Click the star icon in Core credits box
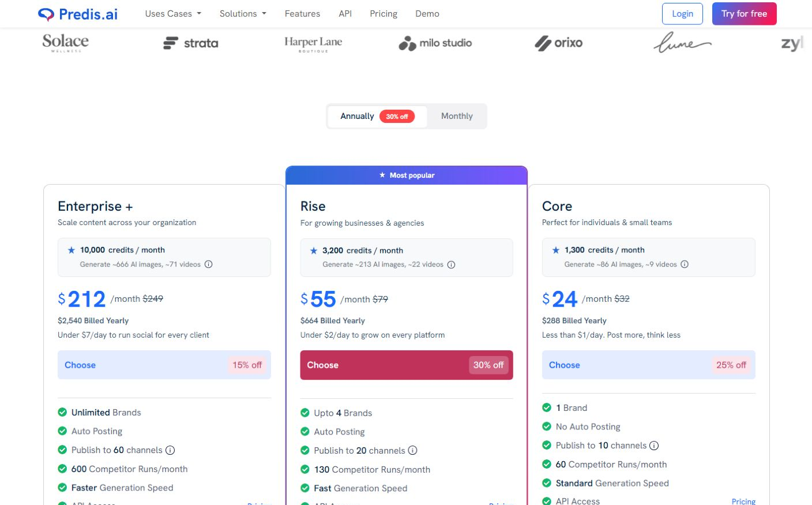This screenshot has height=505, width=812. [556, 250]
